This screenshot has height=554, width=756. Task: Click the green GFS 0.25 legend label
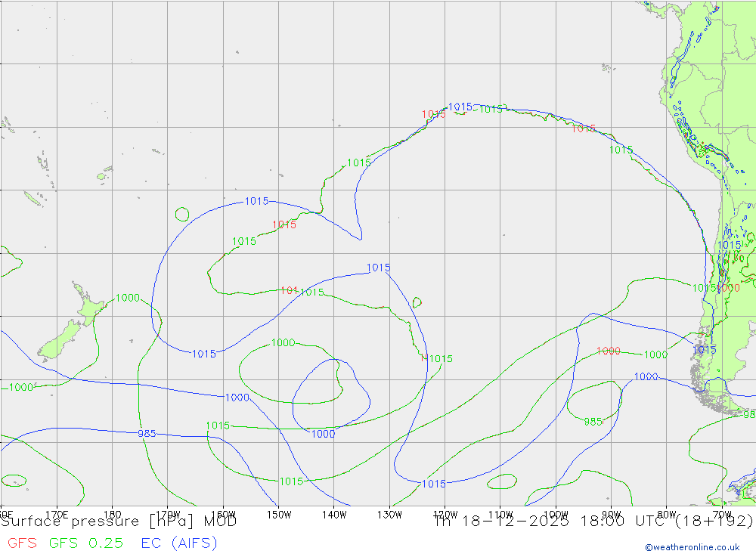click(x=86, y=543)
